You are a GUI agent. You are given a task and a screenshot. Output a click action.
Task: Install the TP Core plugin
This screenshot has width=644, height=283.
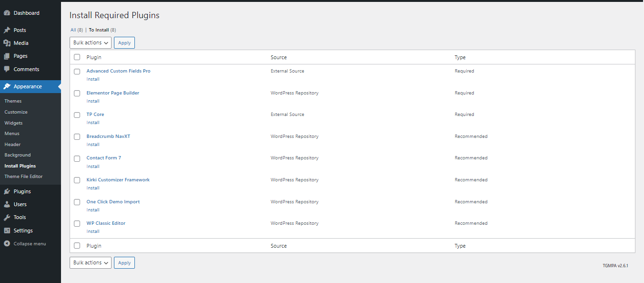point(93,123)
